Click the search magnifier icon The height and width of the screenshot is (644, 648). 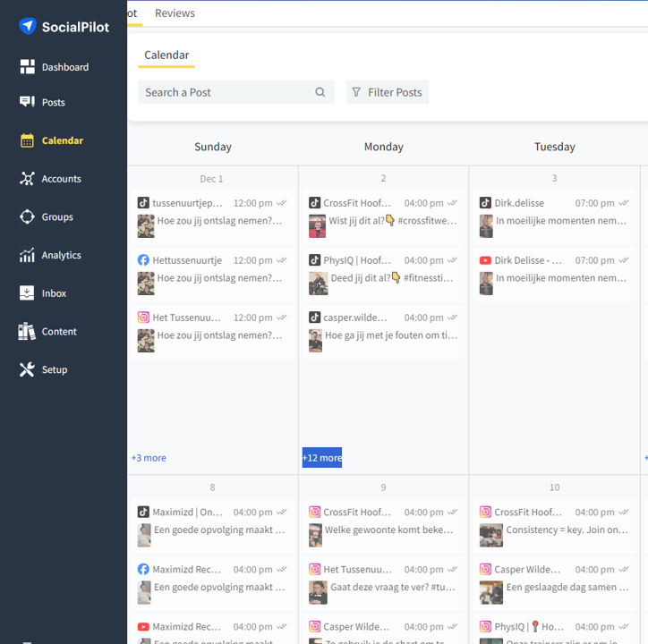point(320,92)
